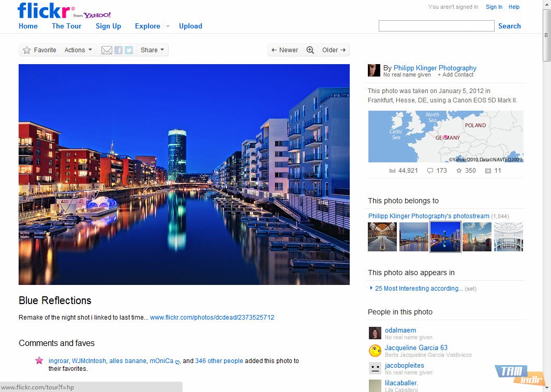Click odalmaem's profile avatar
The height and width of the screenshot is (392, 551).
[x=375, y=333]
